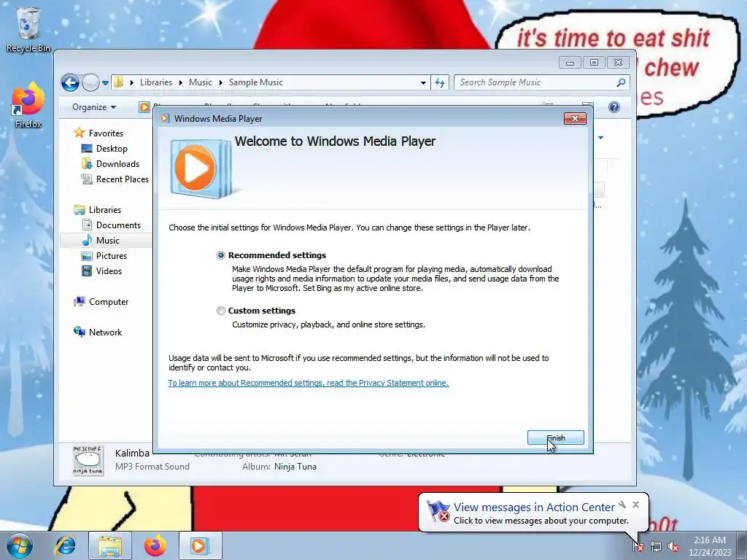Open View messages in Action Center balloon
747x560 pixels.
[534, 507]
